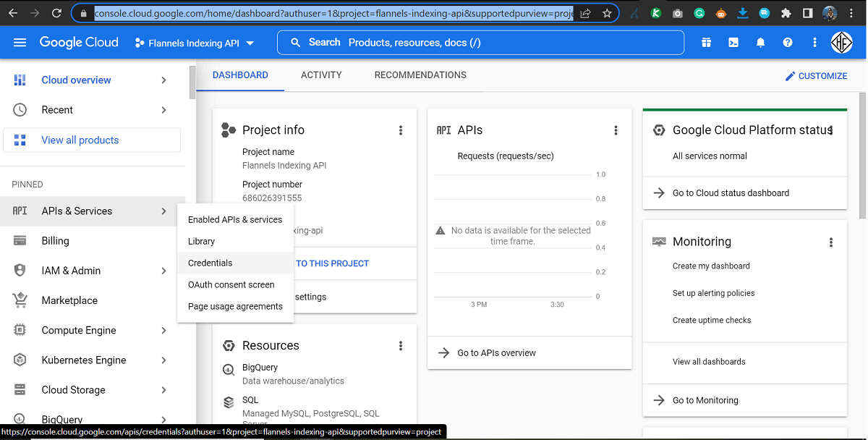
Task: Click the Recent clock icon
Action: (20, 110)
